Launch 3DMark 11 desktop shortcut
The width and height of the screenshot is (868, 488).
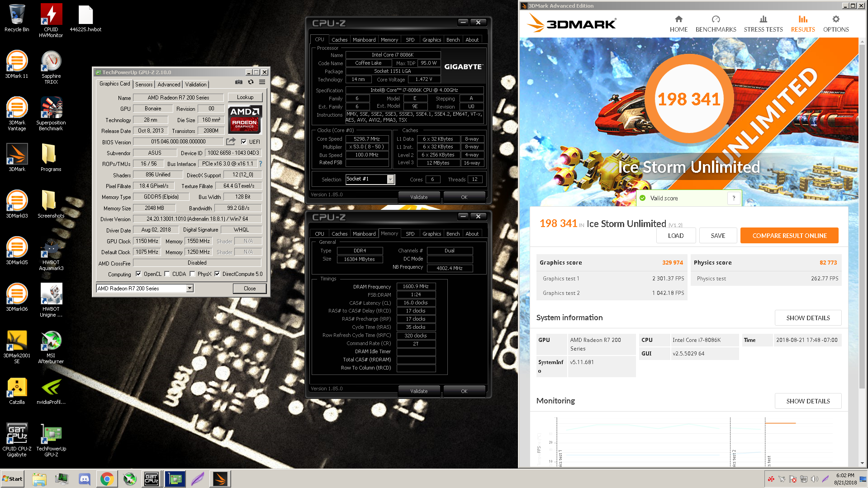tap(17, 65)
